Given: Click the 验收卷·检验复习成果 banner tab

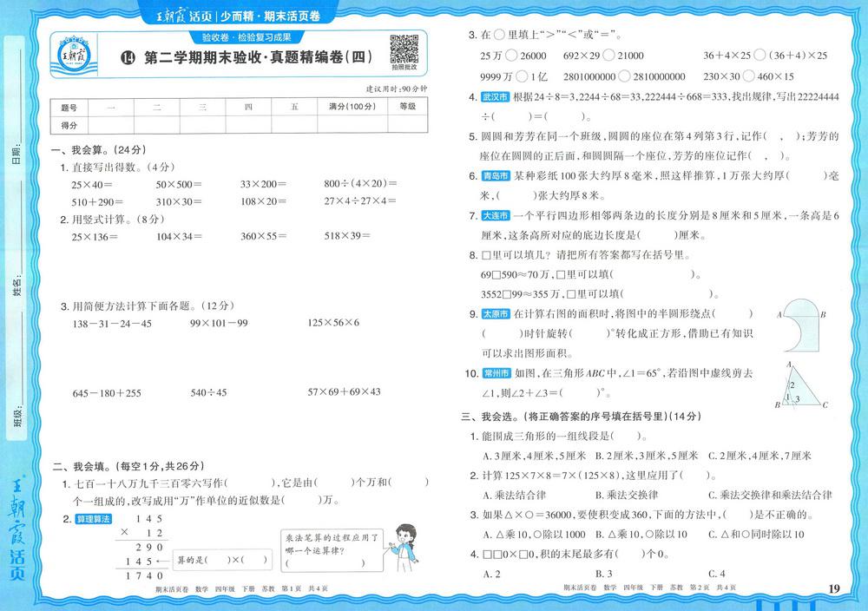Looking at the screenshot, I should [x=247, y=37].
